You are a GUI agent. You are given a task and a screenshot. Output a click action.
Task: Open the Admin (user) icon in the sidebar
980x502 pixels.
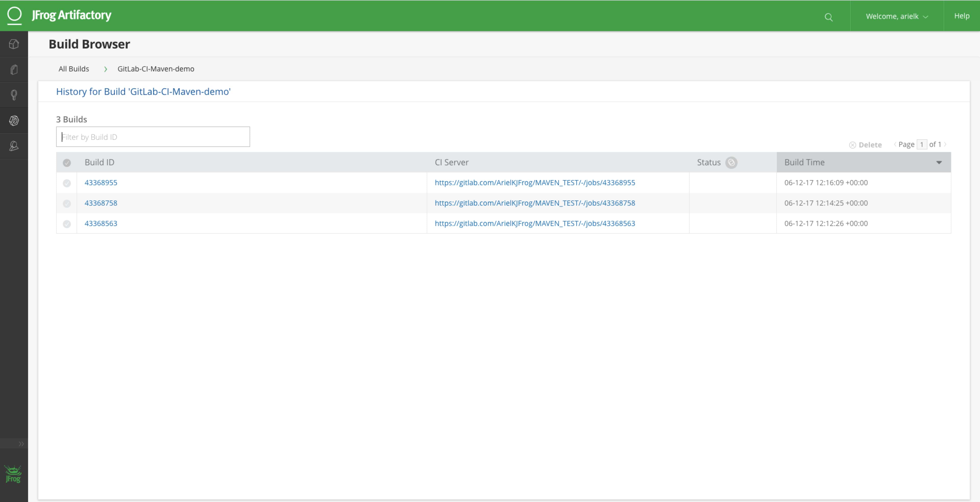14,146
